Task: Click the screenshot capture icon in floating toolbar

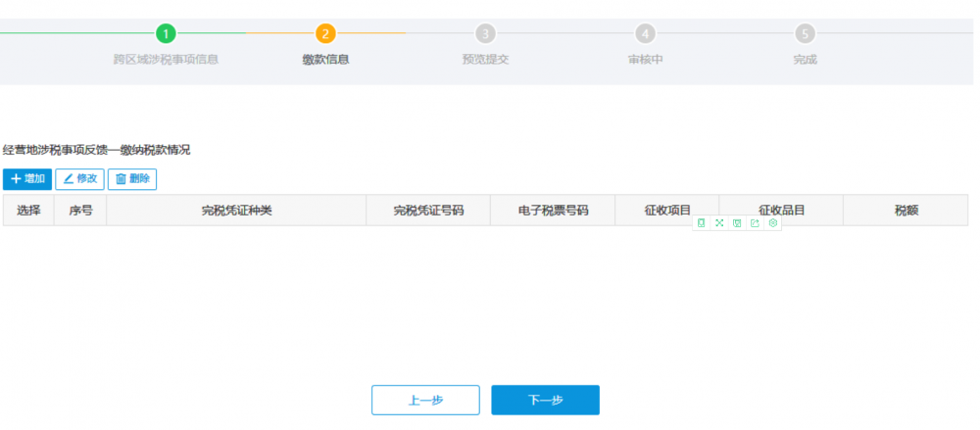Action: tap(737, 223)
